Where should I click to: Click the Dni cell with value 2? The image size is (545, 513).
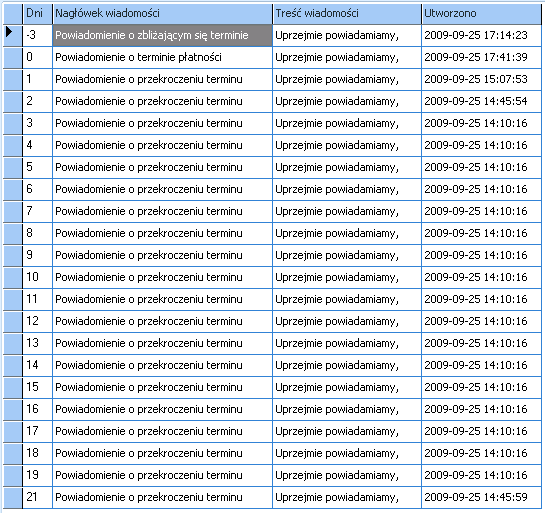click(x=38, y=101)
